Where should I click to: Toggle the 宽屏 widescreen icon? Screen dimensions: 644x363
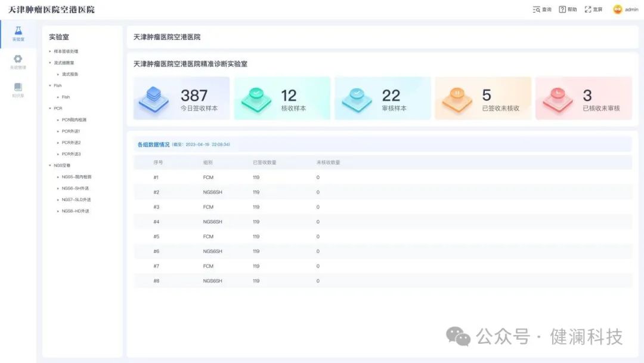(x=588, y=10)
